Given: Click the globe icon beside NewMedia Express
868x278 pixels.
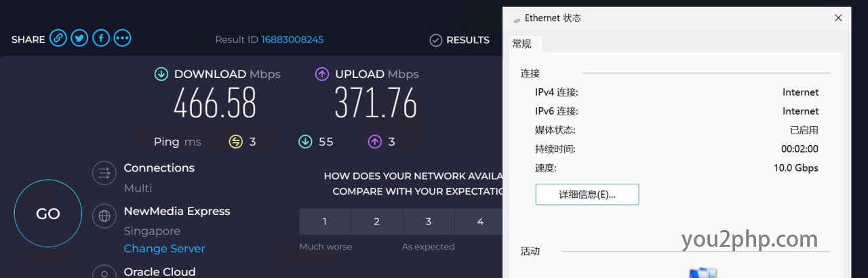Looking at the screenshot, I should (104, 216).
